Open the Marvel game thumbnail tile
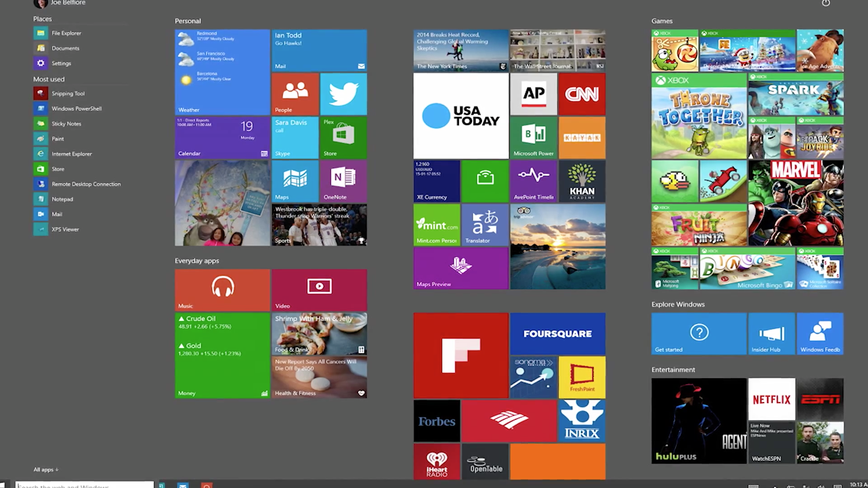The image size is (868, 488). [x=796, y=203]
